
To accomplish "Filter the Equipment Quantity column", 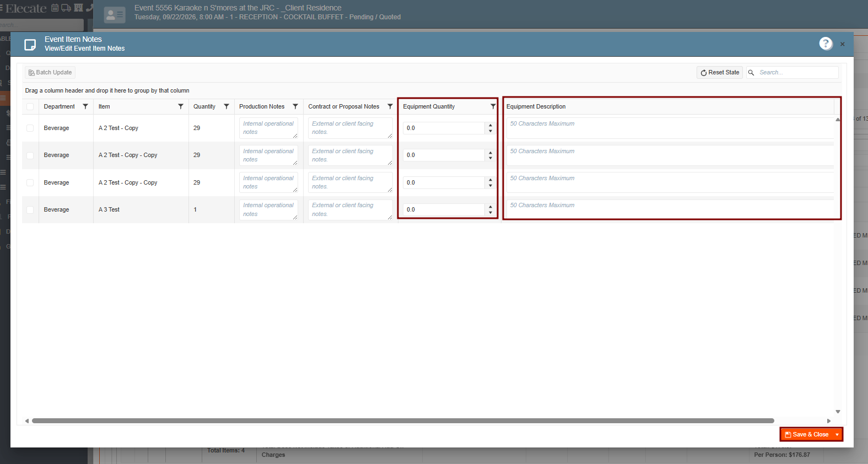I will click(x=493, y=106).
